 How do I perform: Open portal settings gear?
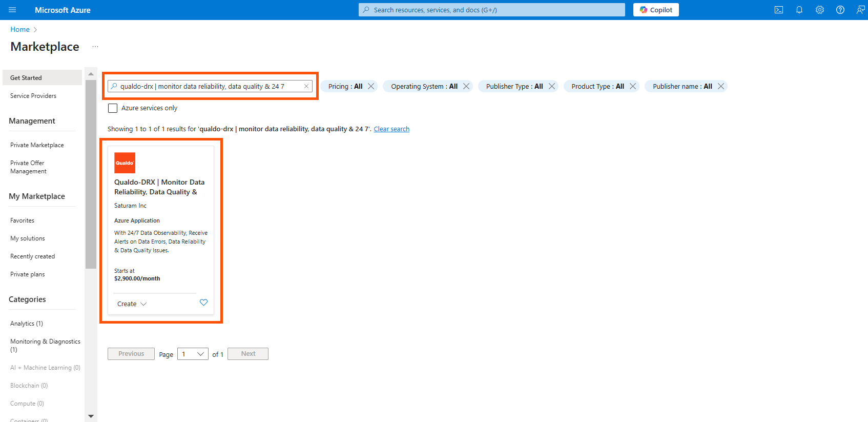820,10
